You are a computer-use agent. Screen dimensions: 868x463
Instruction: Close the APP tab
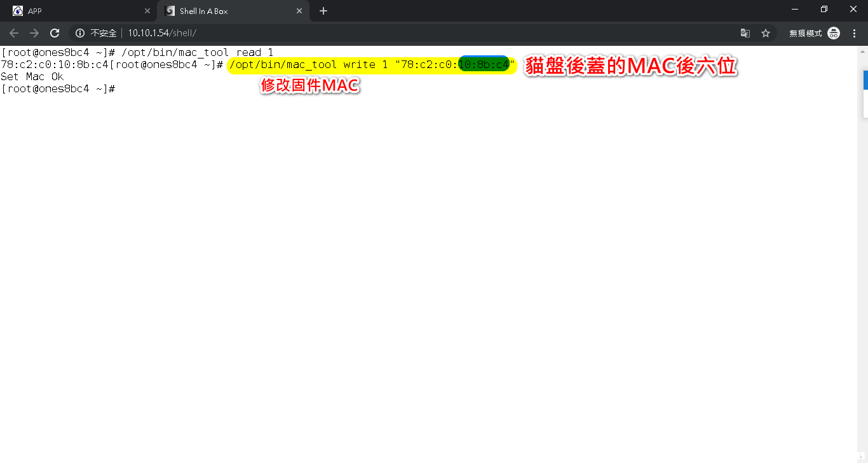[147, 11]
